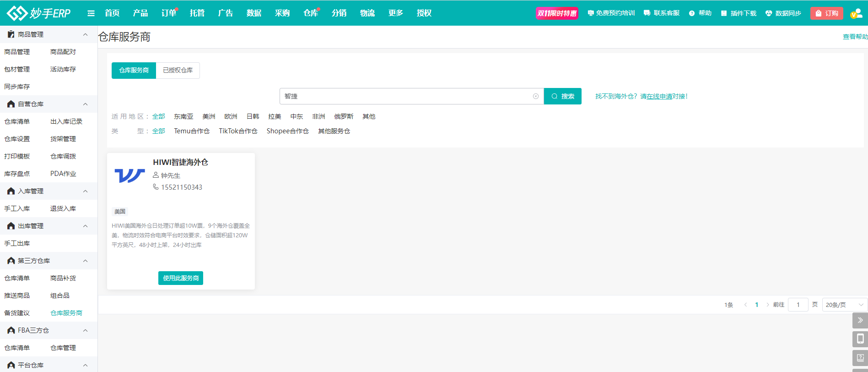Screen dimensions: 868x372
Task: Filter region by 东南亚
Action: [183, 116]
